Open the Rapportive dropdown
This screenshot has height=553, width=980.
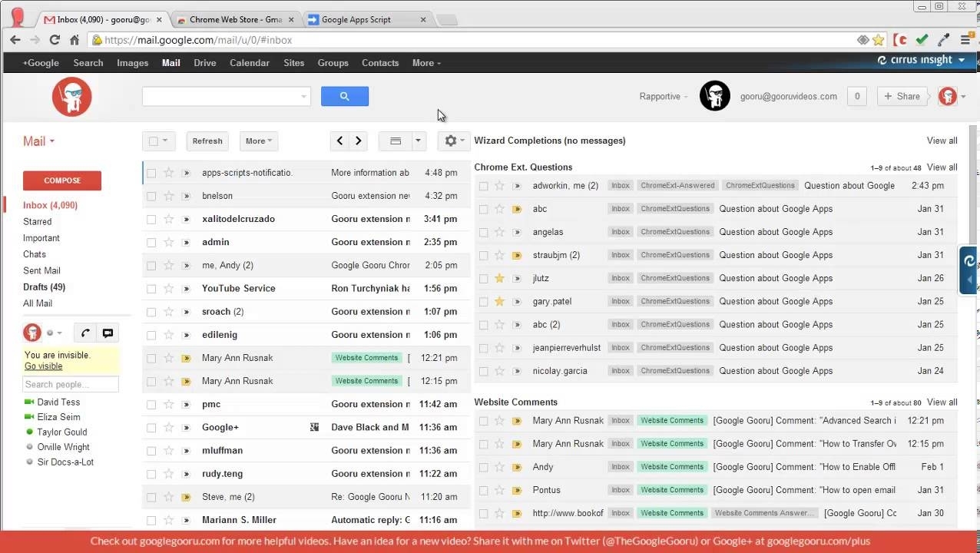coord(664,96)
